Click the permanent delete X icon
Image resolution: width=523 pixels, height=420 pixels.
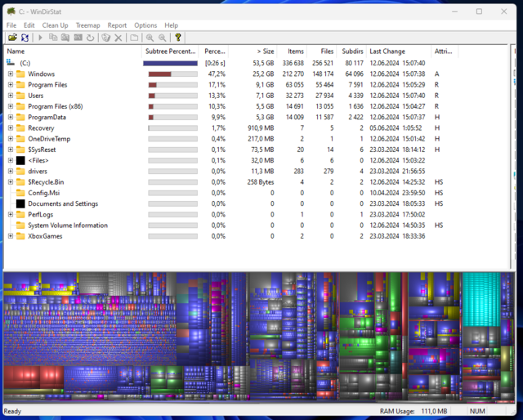[118, 38]
